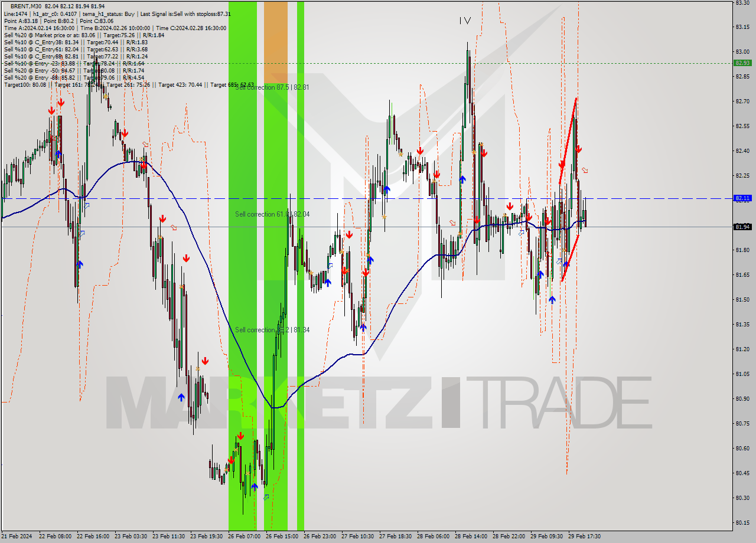Screen dimensions: 756x543
Task: Click the upper thick red trend line
Action: [x=568, y=140]
